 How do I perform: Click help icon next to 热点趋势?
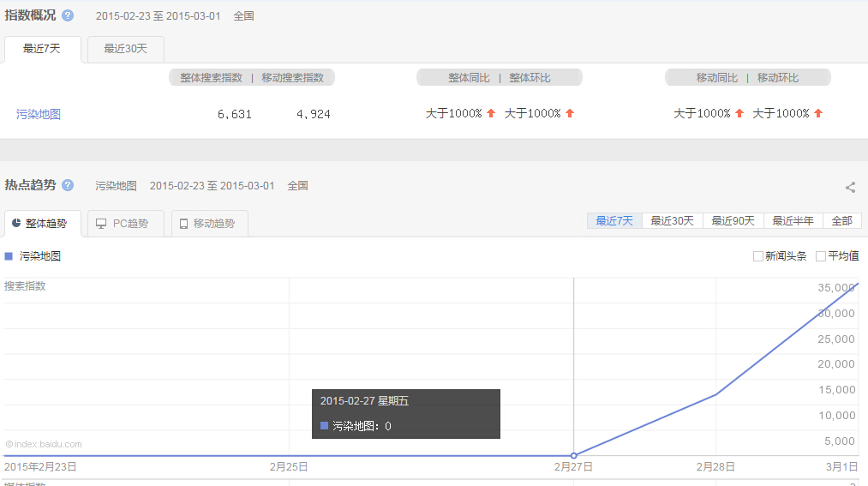68,185
